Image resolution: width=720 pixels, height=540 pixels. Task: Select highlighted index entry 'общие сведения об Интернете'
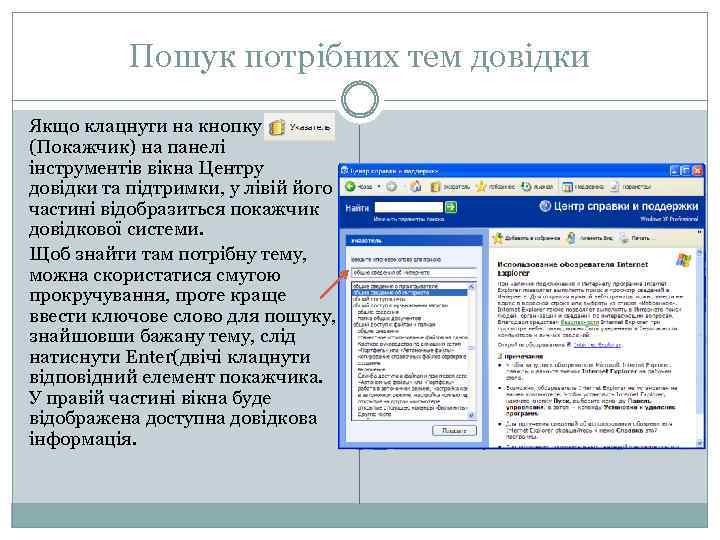click(x=409, y=292)
